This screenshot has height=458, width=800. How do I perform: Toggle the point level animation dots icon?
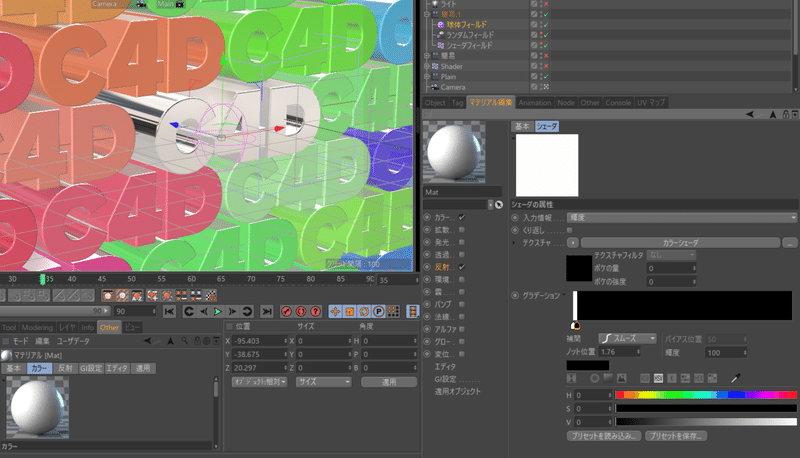click(393, 311)
